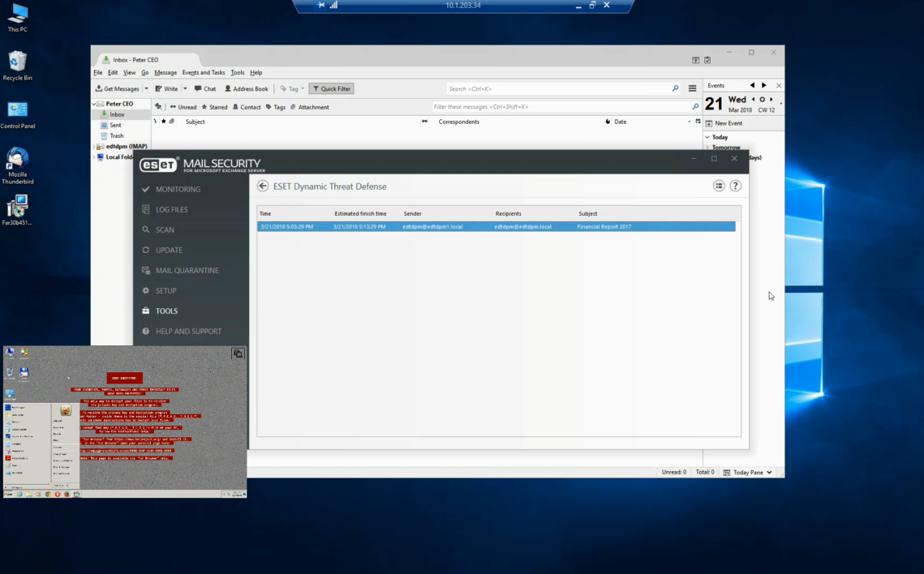Expand edtdpm (IMAP) account

(93, 146)
